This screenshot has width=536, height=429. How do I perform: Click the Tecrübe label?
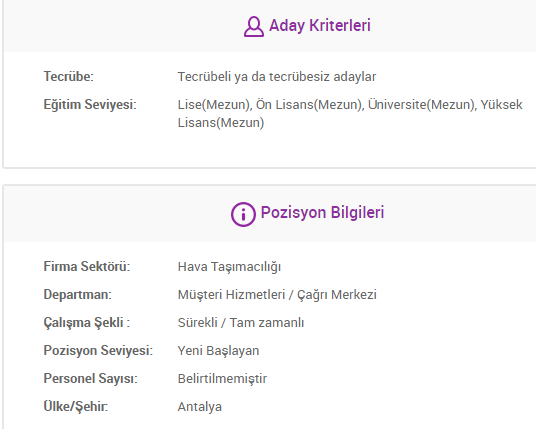point(68,77)
